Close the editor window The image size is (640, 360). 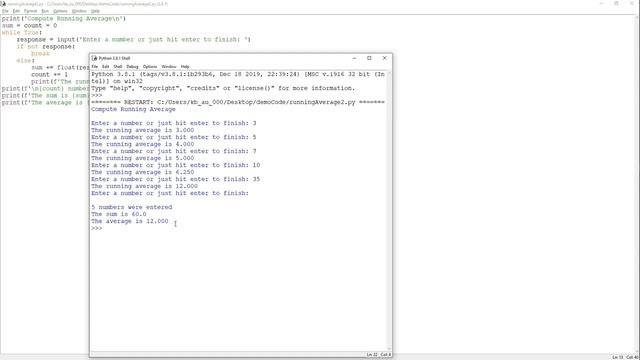632,4
